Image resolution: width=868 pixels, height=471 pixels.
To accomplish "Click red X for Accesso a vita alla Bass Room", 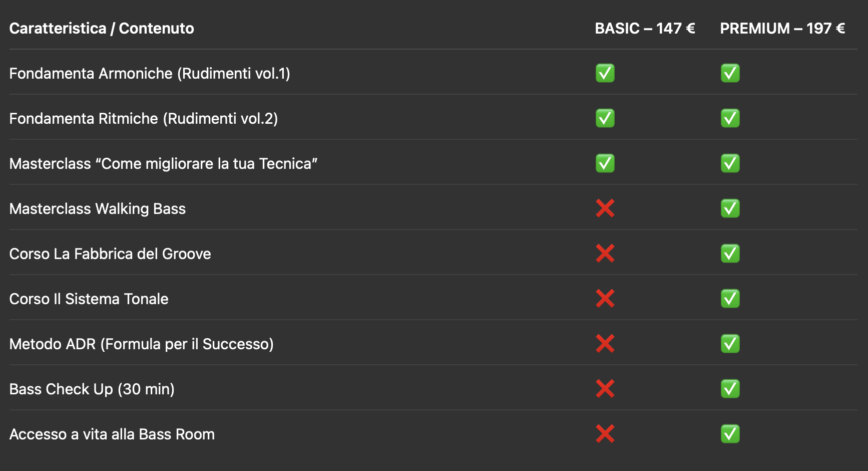I will pos(605,434).
